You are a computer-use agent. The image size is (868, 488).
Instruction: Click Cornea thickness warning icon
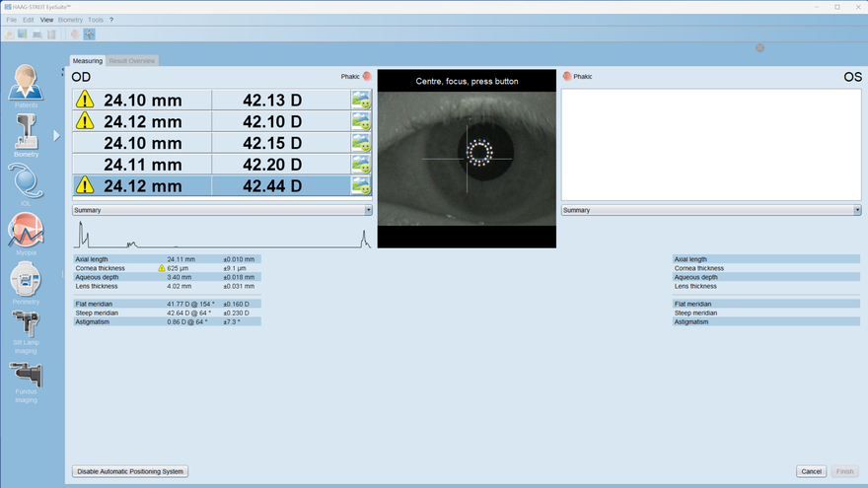[x=162, y=268]
